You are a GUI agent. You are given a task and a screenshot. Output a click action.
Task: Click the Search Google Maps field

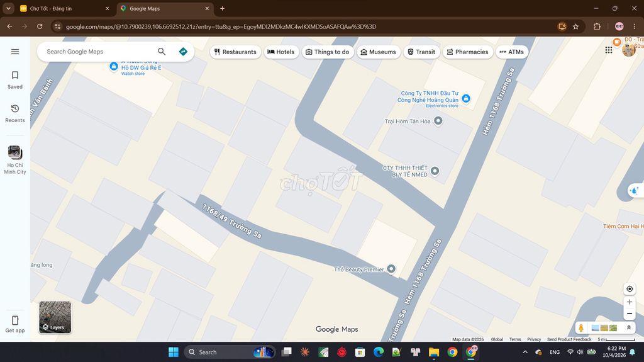99,52
